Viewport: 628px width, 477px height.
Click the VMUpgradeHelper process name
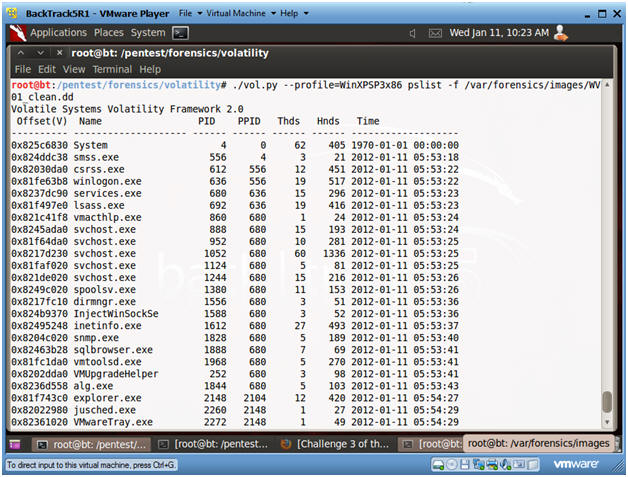116,374
